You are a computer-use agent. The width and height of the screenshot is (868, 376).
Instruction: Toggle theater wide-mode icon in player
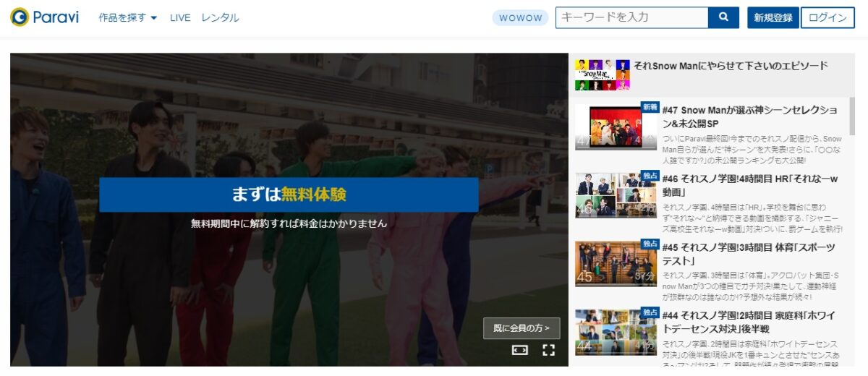pyautogui.click(x=519, y=350)
